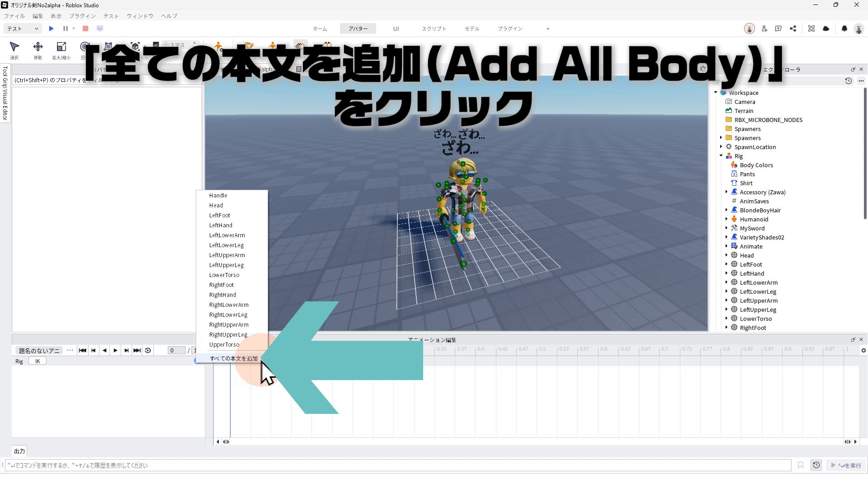
Task: Collapse the Rig tree node
Action: tap(721, 156)
